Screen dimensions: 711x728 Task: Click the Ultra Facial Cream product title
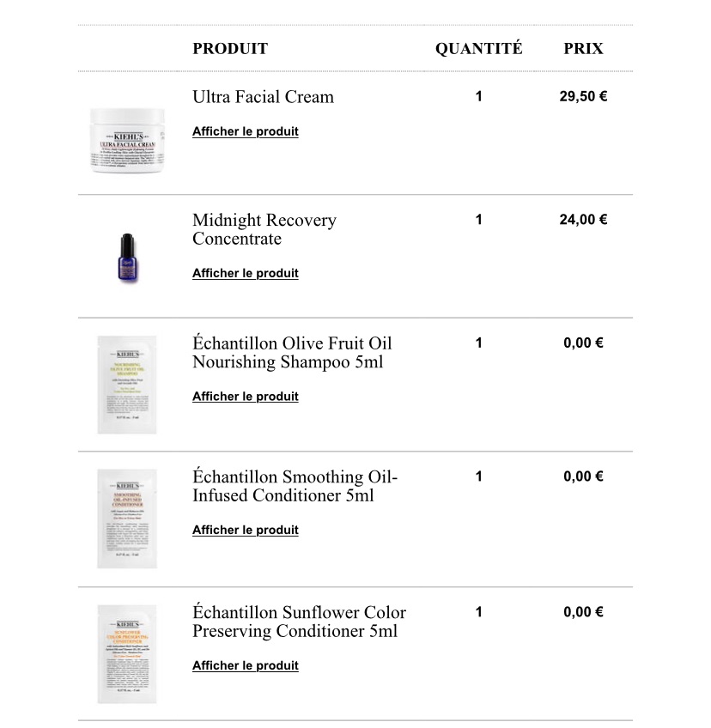point(263,96)
